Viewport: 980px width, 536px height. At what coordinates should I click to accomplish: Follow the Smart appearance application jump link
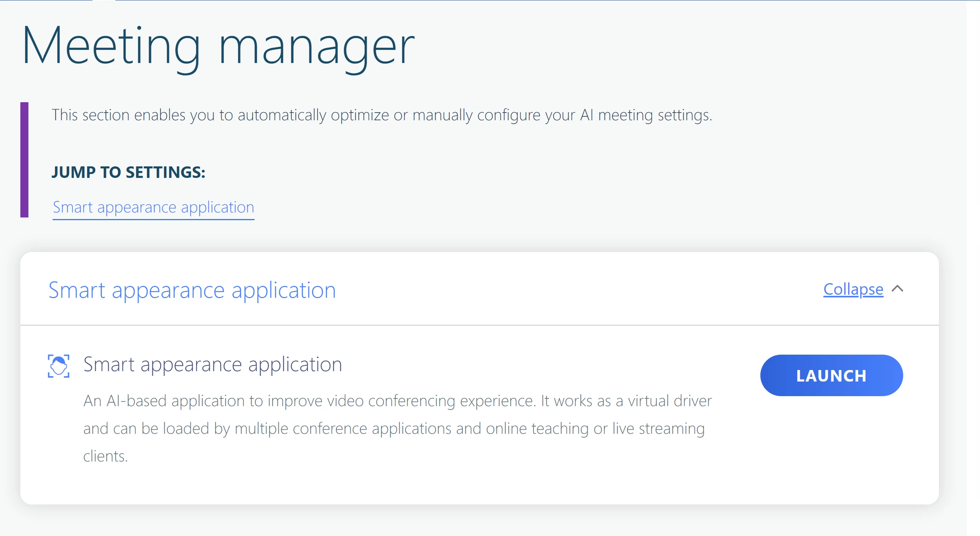pos(153,207)
